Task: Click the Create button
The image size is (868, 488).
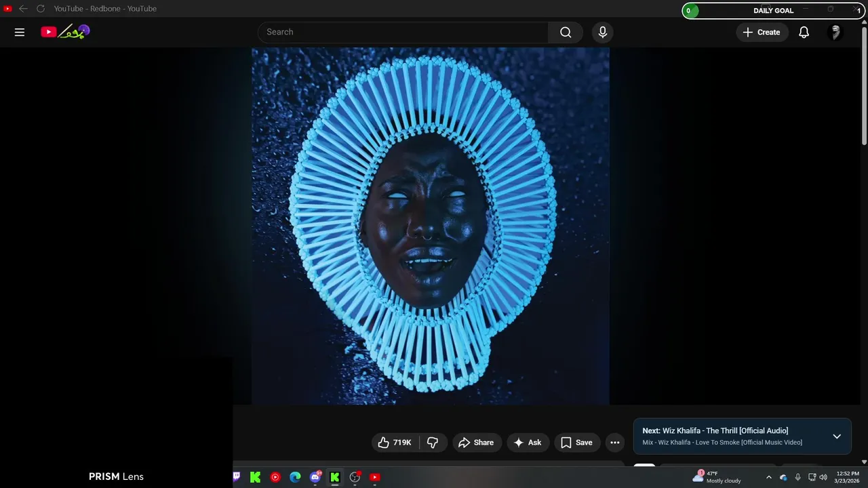Action: pyautogui.click(x=762, y=32)
